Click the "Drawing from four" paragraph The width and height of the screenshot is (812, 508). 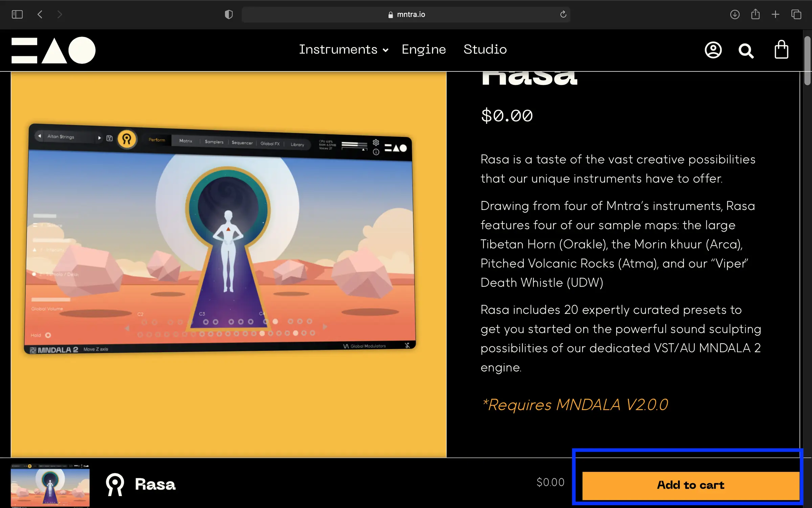618,244
